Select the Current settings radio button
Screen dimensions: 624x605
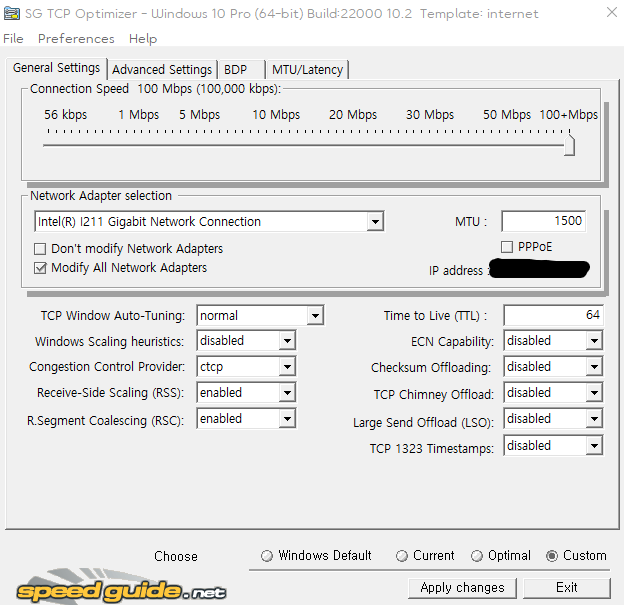(402, 556)
